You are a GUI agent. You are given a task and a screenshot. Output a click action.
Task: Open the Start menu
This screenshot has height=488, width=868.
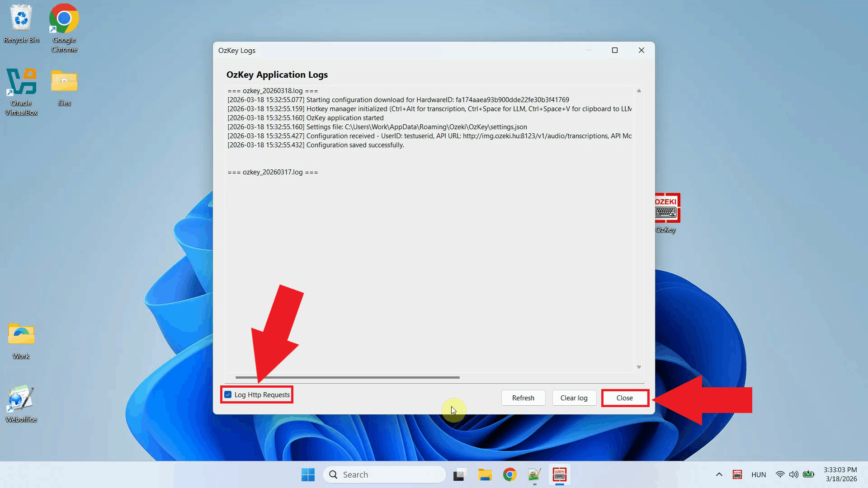(308, 474)
